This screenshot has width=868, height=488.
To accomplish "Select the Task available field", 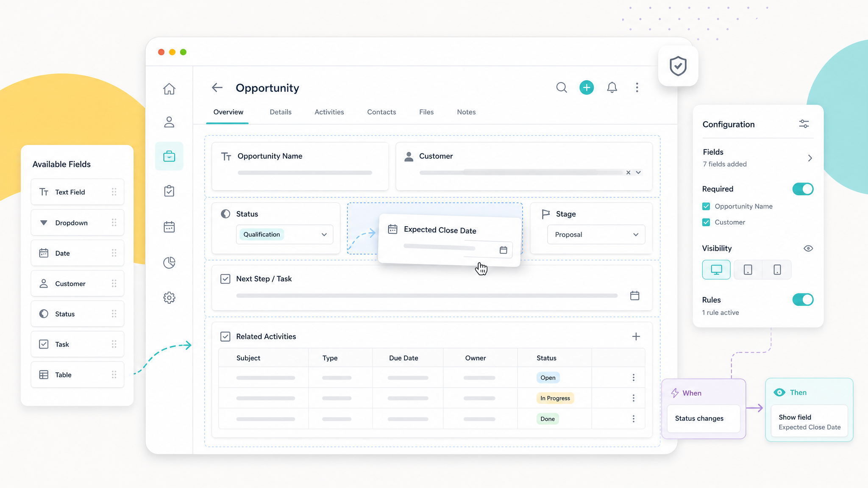I will point(78,344).
